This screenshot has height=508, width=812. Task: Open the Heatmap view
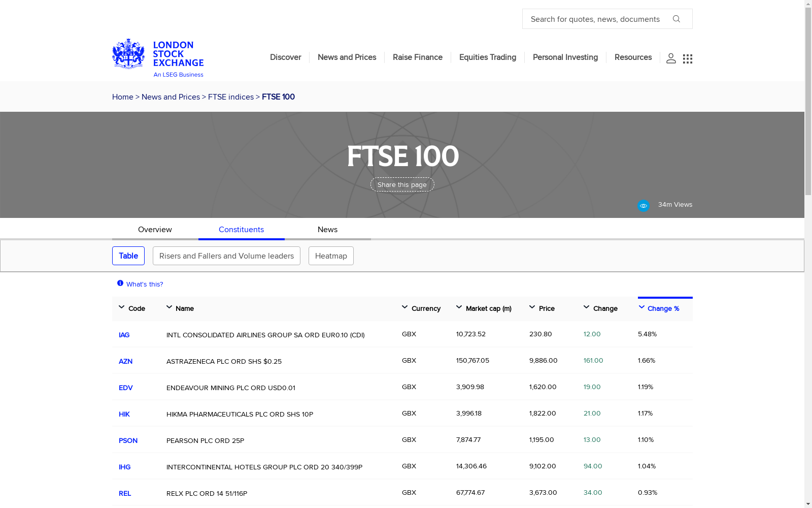[x=331, y=256]
